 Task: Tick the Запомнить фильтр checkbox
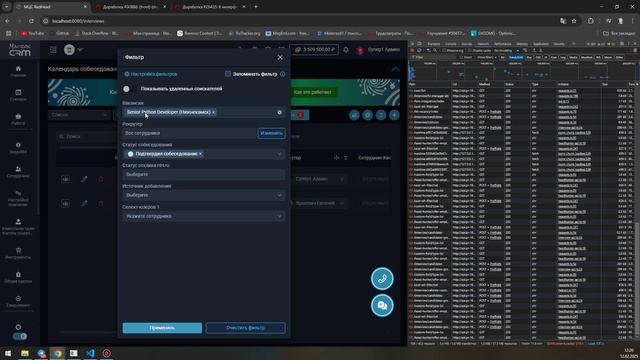click(x=228, y=74)
